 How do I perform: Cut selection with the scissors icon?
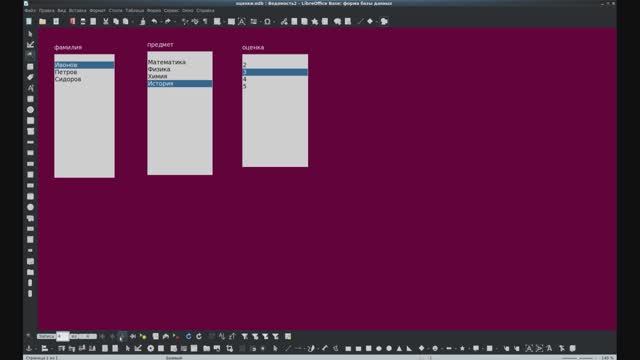tap(106, 21)
